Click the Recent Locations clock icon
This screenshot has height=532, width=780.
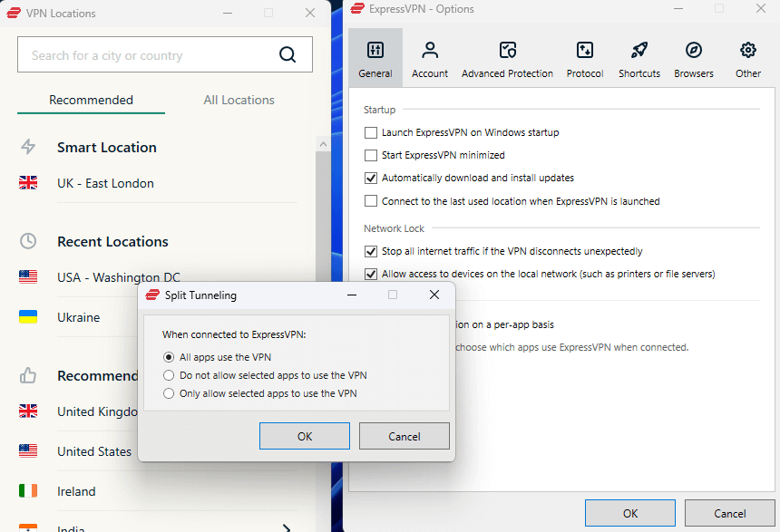pos(28,241)
